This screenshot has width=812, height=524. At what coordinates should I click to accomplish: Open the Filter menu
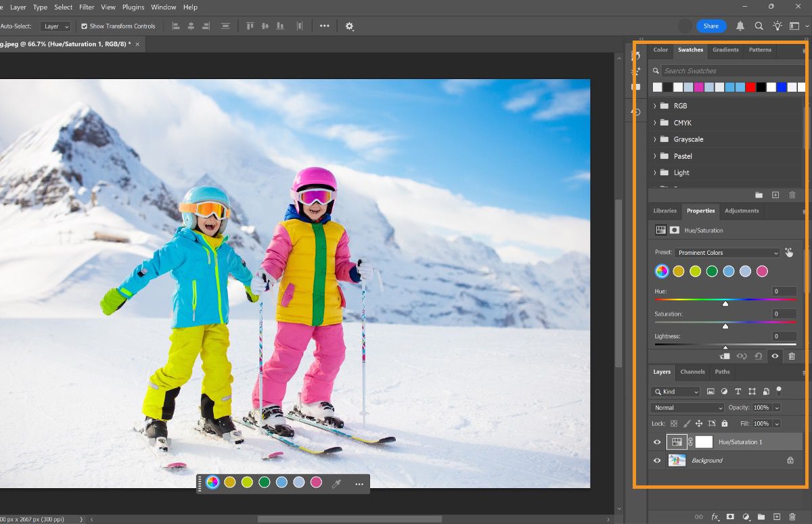pos(86,7)
